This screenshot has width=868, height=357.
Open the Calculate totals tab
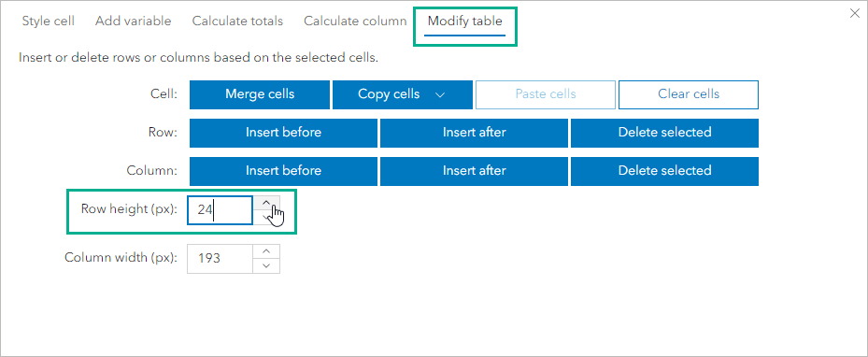click(x=237, y=21)
